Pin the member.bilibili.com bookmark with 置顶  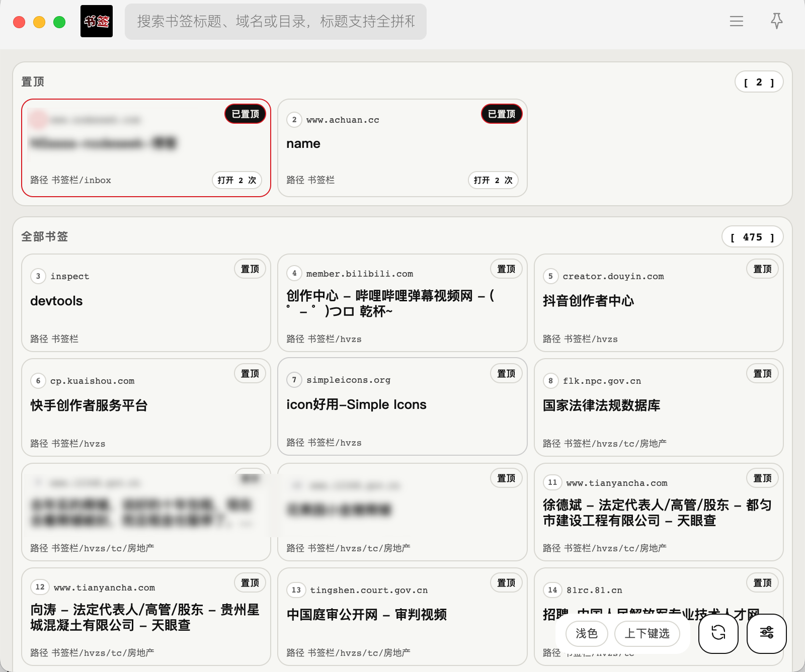click(506, 269)
